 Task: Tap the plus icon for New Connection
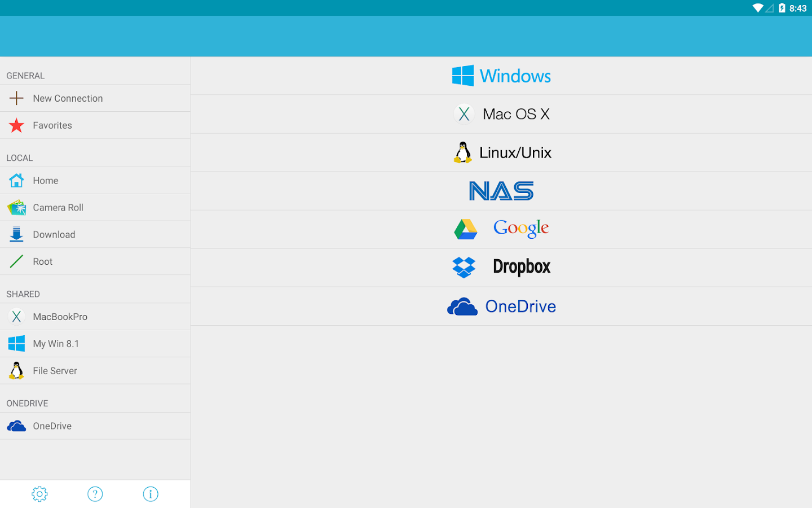point(16,98)
